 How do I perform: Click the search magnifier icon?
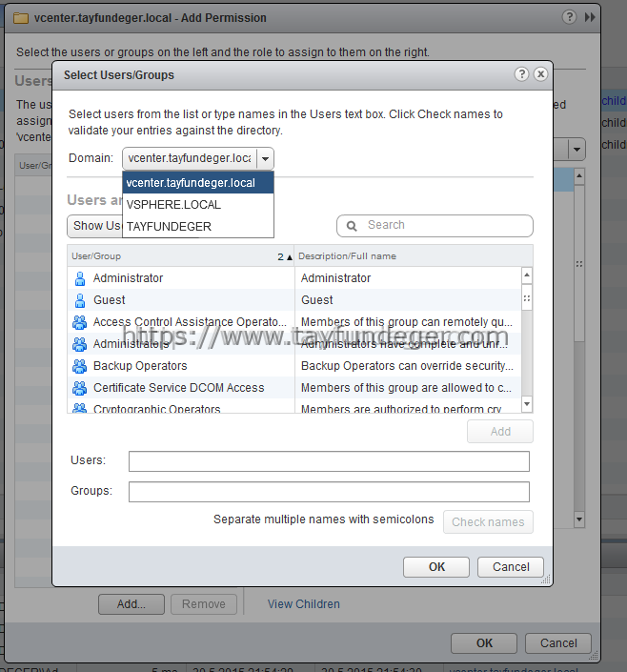(352, 226)
